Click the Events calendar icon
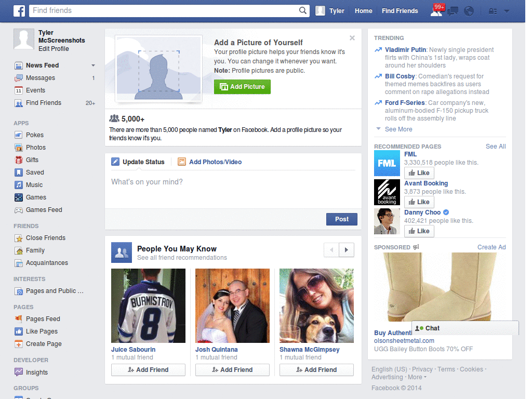The height and width of the screenshot is (399, 532). [x=19, y=90]
